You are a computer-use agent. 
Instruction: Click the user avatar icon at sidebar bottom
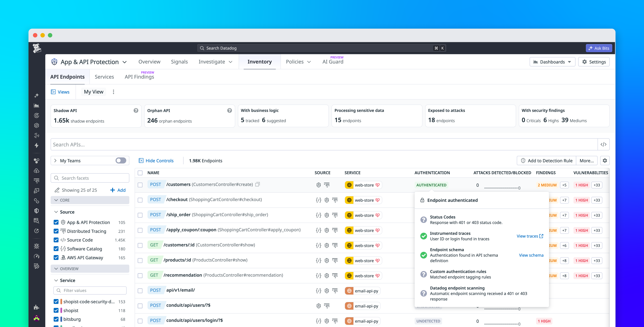click(x=36, y=318)
